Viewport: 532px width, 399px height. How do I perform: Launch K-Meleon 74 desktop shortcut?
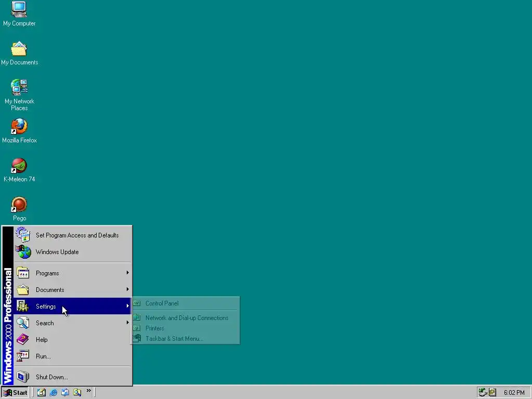point(19,170)
